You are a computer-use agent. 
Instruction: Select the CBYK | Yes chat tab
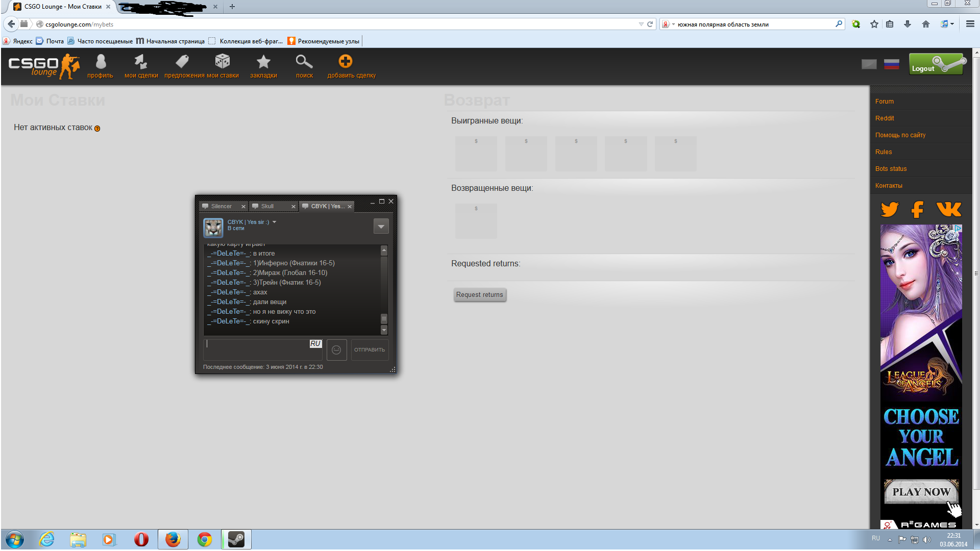coord(328,207)
